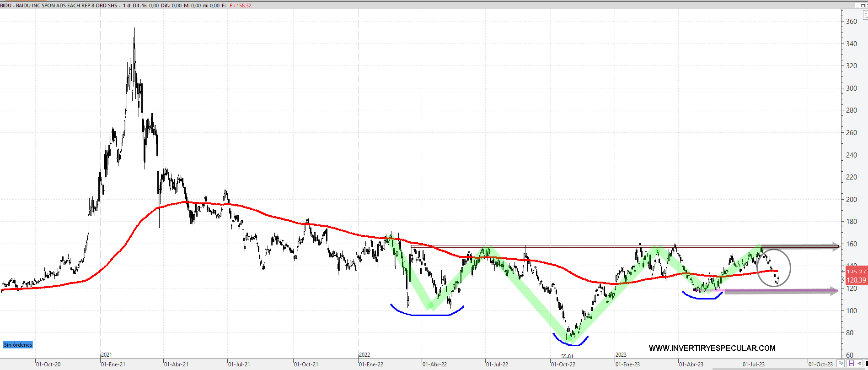Minimize the chart window

point(858,5)
